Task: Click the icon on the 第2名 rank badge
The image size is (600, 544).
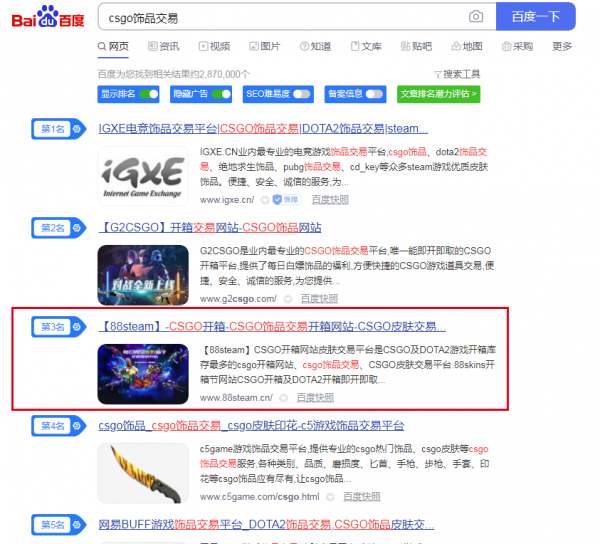Action: (x=77, y=228)
